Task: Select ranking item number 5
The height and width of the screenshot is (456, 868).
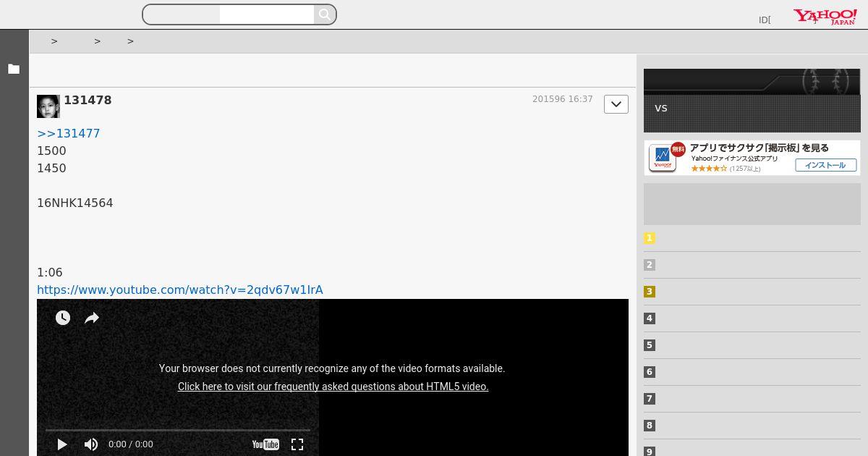Action: tap(650, 345)
